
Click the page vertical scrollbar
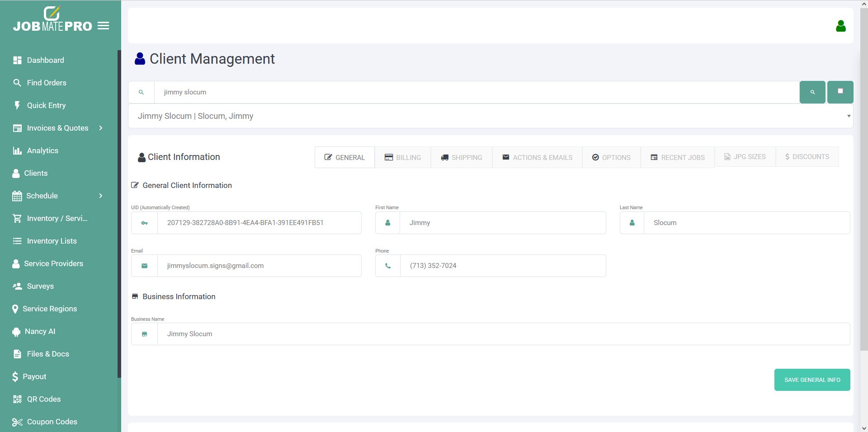pyautogui.click(x=863, y=181)
